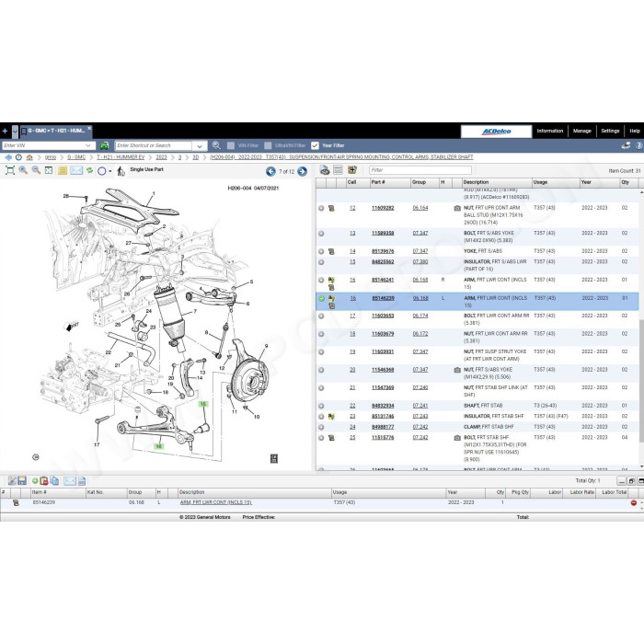Toggle the radio circle for part 85139676
Screen dimensions: 644x644
coord(321,251)
